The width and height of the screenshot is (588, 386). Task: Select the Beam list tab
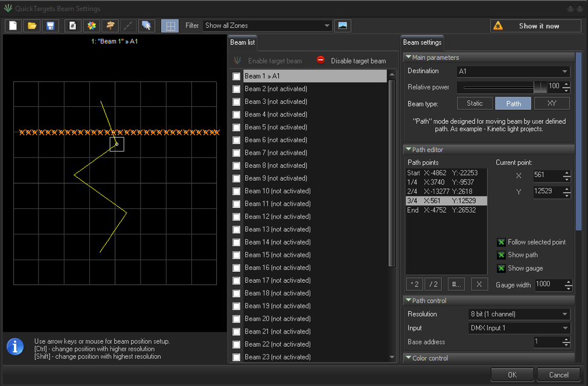(x=243, y=43)
